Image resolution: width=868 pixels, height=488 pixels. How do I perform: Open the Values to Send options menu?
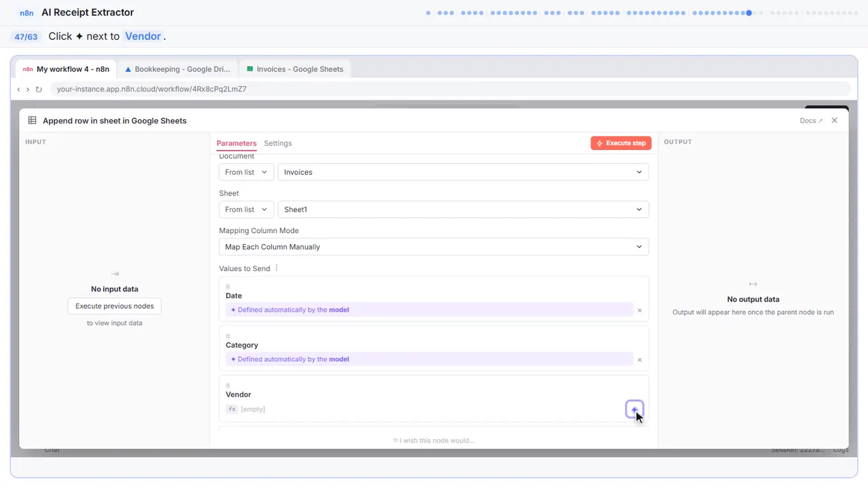tap(277, 268)
